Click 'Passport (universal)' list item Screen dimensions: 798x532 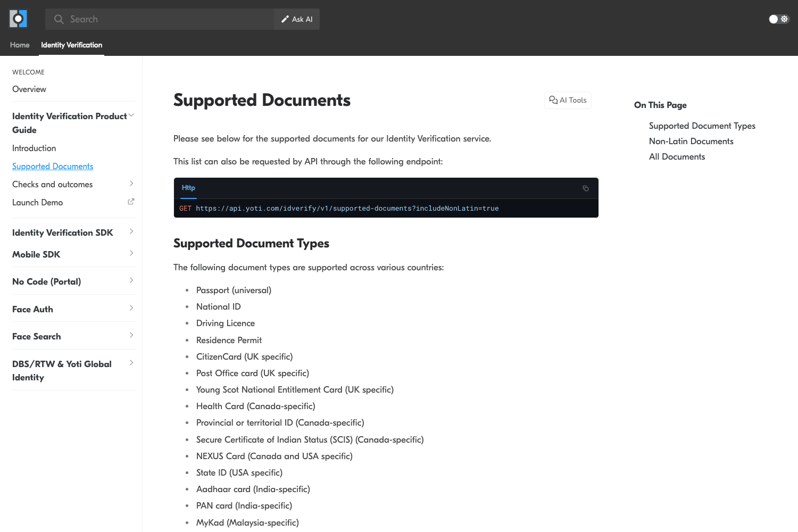pyautogui.click(x=234, y=290)
